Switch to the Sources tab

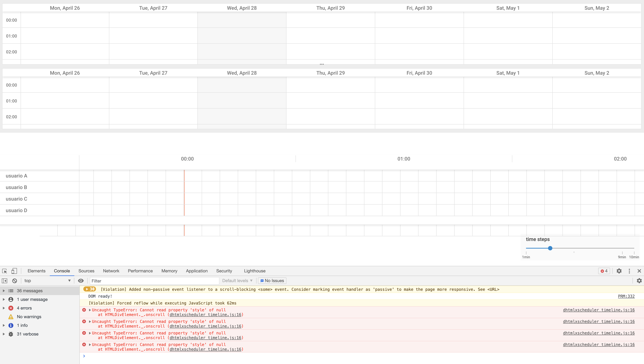pyautogui.click(x=86, y=271)
